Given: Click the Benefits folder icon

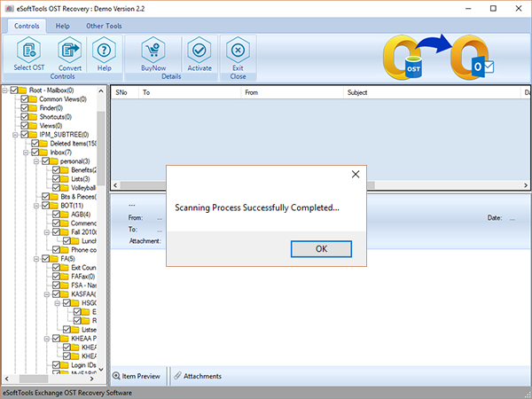Looking at the screenshot, I should 65,170.
